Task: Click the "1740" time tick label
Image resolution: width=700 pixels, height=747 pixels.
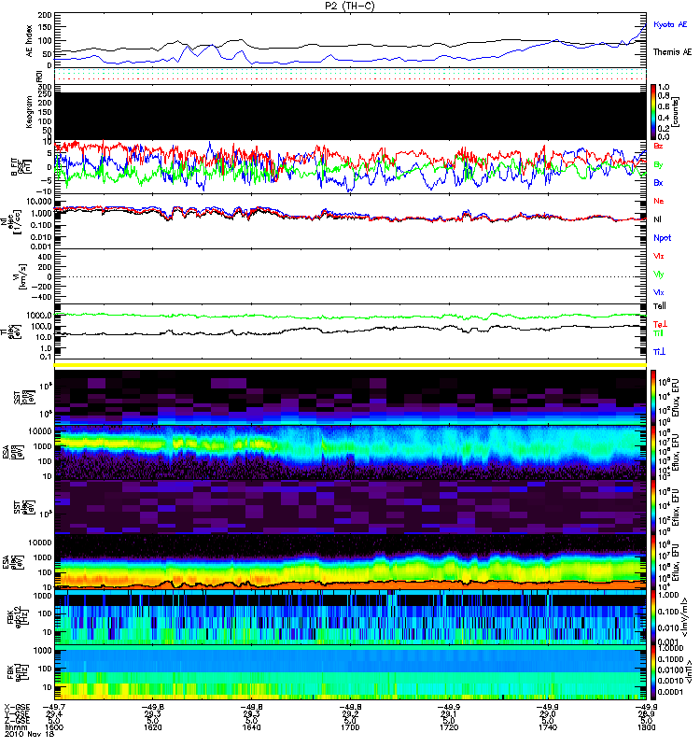Action: (x=547, y=727)
